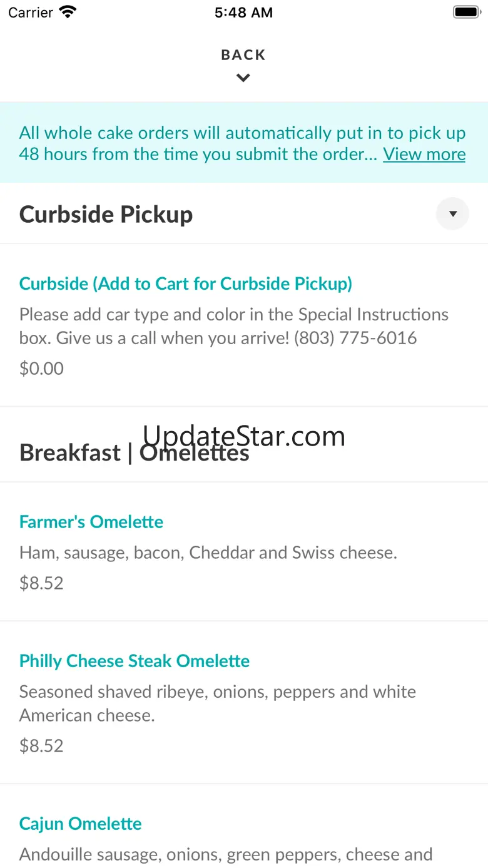Tap the phone number (803) 775-6016

point(355,338)
